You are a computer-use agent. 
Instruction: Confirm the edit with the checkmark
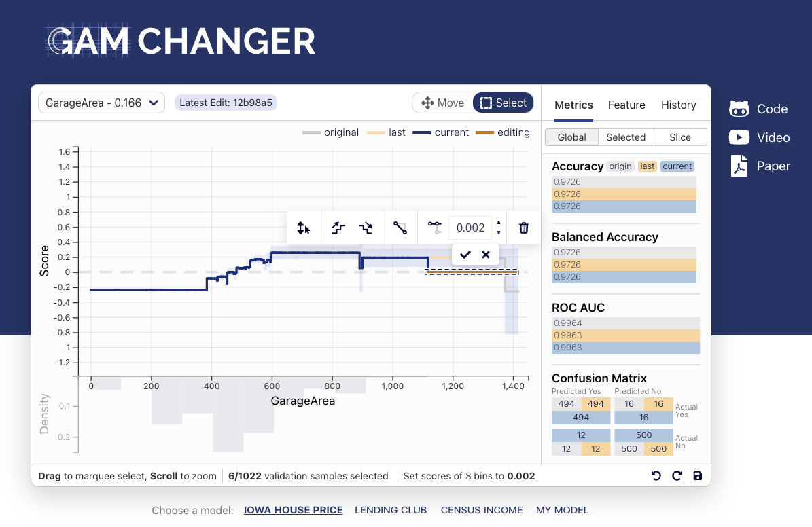point(465,255)
